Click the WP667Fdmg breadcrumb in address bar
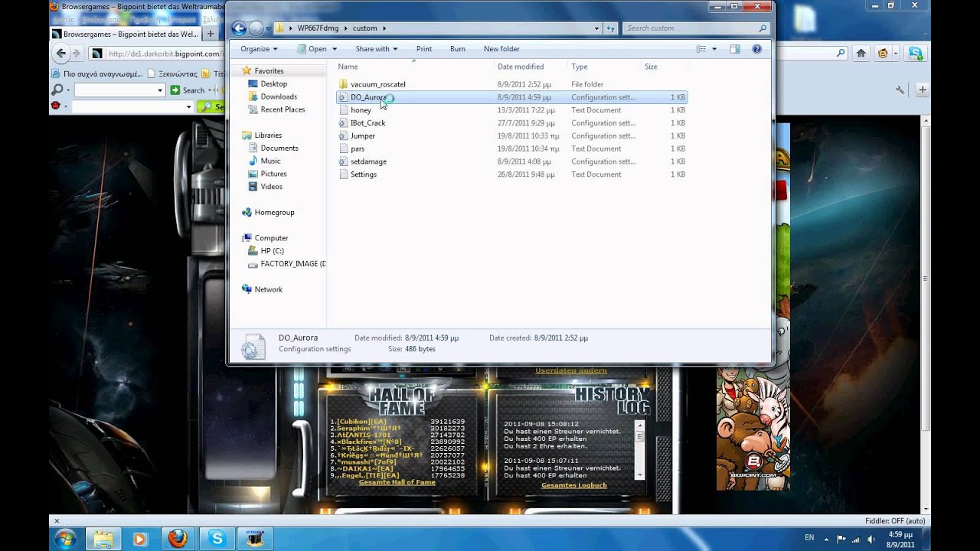Screen dimensions: 980x551 318,28
